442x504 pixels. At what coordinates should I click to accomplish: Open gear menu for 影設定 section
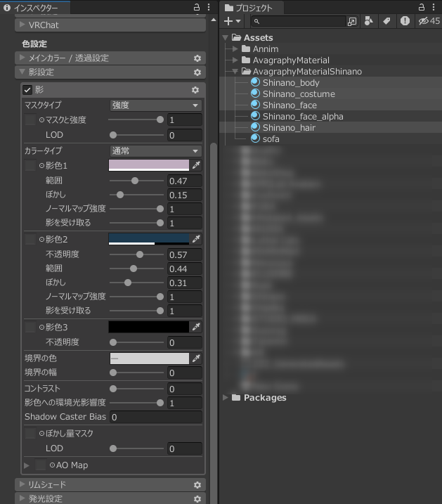tap(197, 72)
